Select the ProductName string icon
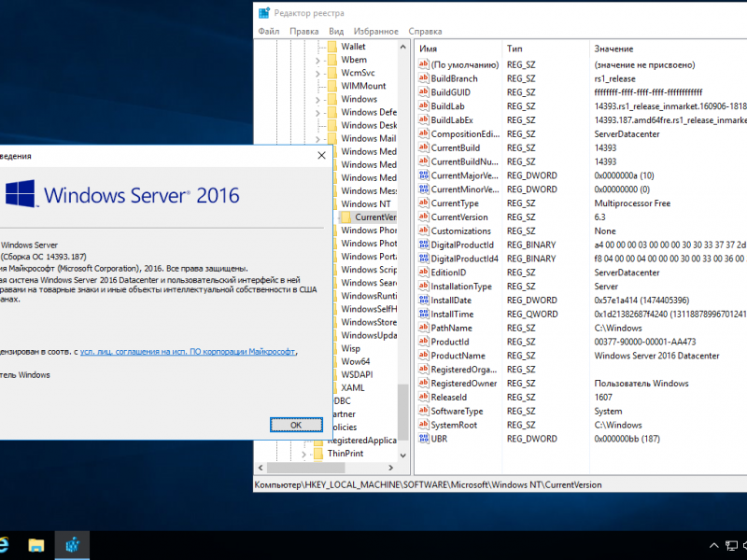 [424, 356]
